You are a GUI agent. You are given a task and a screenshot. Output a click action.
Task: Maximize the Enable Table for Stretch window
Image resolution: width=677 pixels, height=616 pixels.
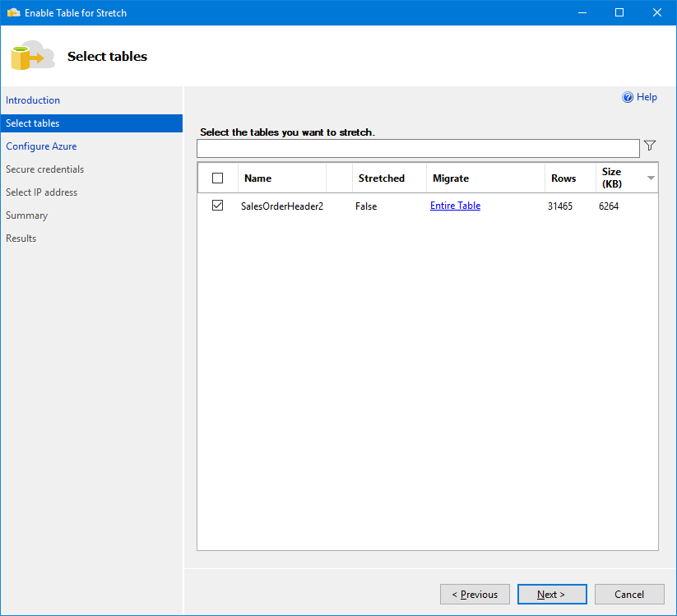click(x=619, y=12)
